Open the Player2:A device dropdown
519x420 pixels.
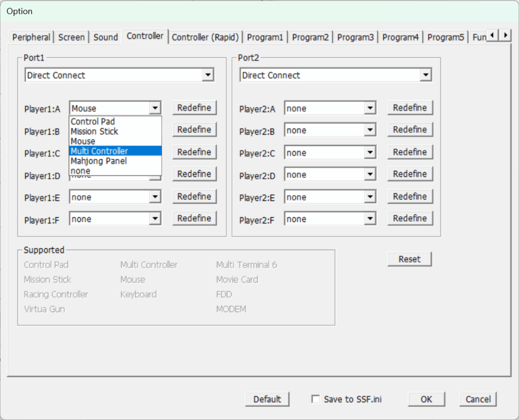[370, 108]
